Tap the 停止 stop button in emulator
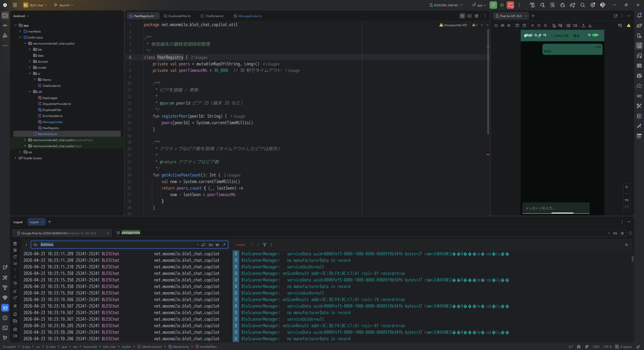 click(x=576, y=36)
